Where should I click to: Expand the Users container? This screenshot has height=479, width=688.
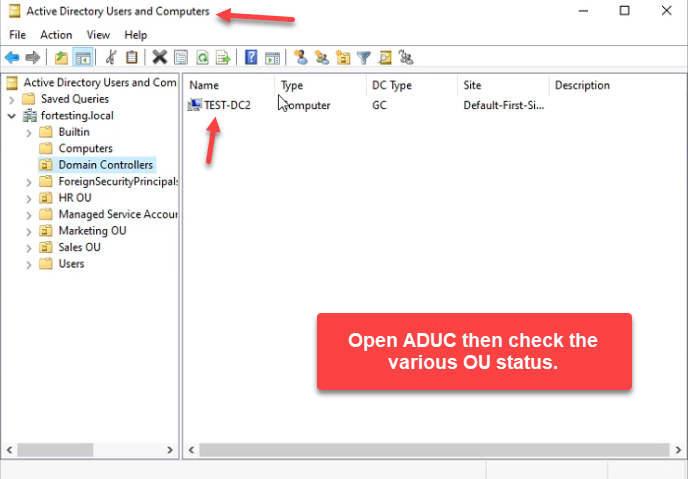click(29, 265)
